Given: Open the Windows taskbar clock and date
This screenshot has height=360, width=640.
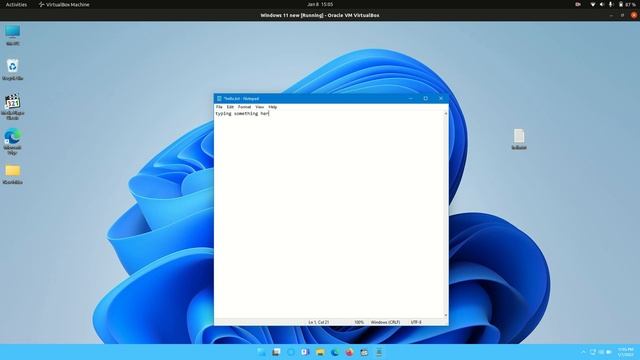Looking at the screenshot, I should [x=625, y=352].
